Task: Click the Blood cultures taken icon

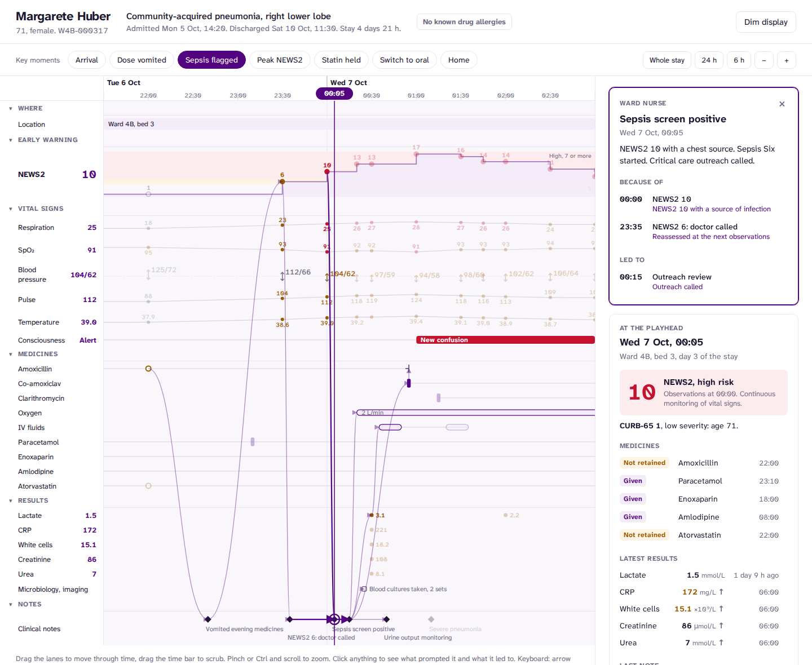Action: [x=364, y=589]
